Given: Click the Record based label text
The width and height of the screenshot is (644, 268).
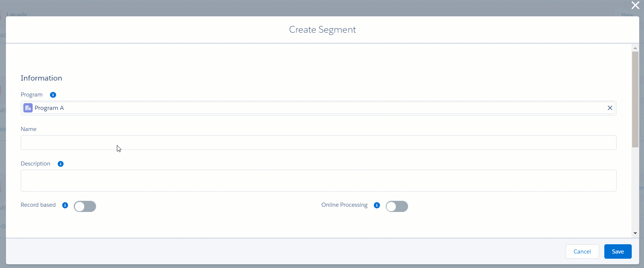Looking at the screenshot, I should [x=38, y=205].
